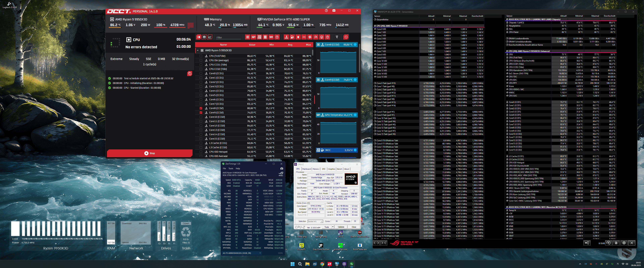This screenshot has width=644, height=268.
Task: Stop the OCCT CPU test
Action: [150, 153]
